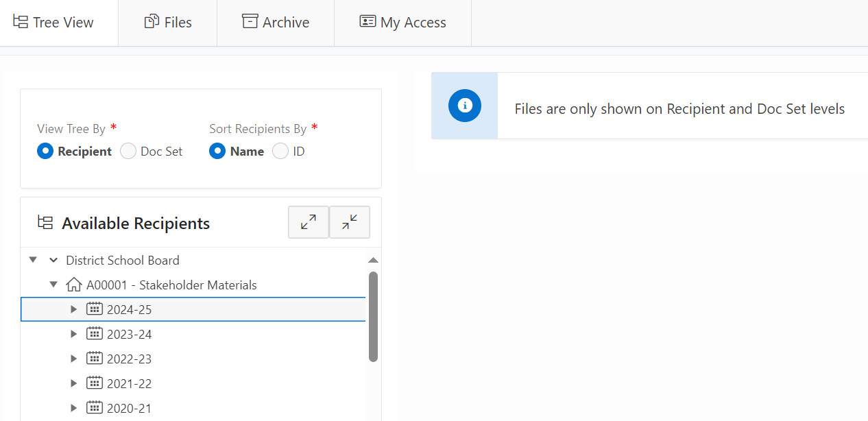Screen dimensions: 868x421
Task: Click the collapse all tree icon
Action: (x=350, y=222)
